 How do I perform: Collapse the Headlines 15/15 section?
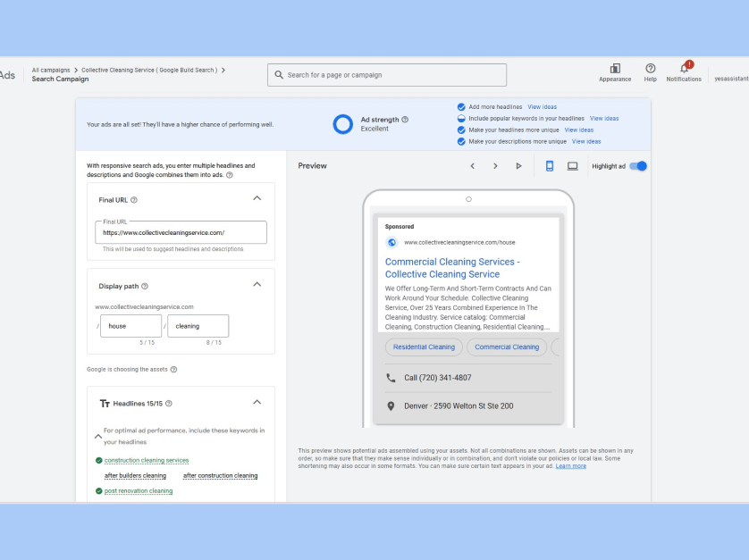tap(257, 402)
